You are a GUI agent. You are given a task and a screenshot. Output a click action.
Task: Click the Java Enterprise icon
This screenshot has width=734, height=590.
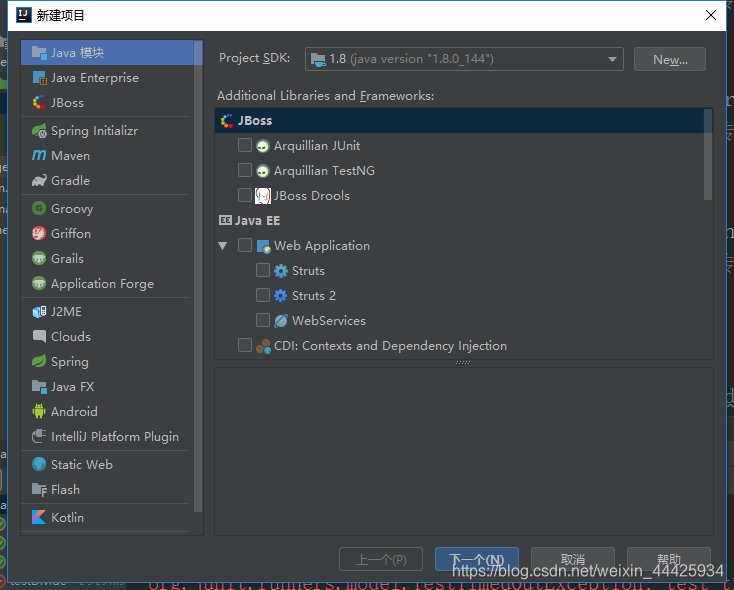pos(39,78)
